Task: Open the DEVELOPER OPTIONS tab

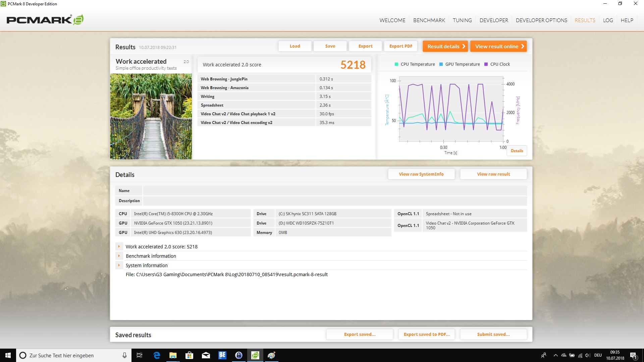Action: pyautogui.click(x=541, y=20)
